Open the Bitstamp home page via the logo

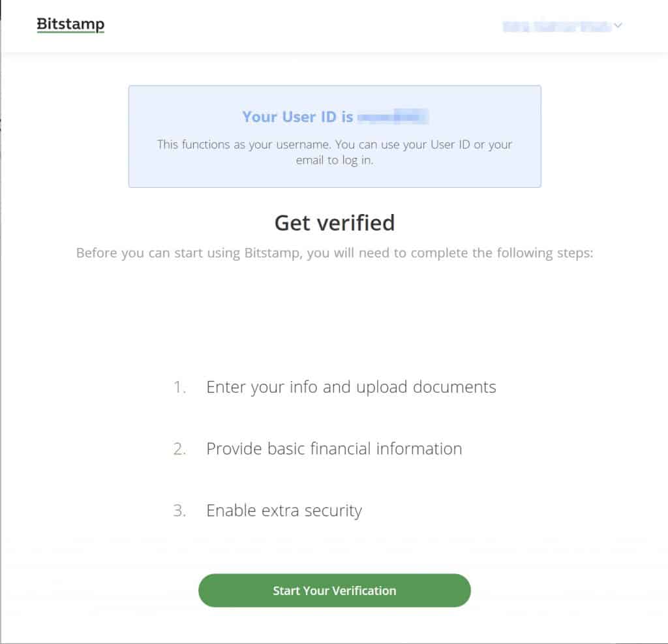pyautogui.click(x=70, y=23)
